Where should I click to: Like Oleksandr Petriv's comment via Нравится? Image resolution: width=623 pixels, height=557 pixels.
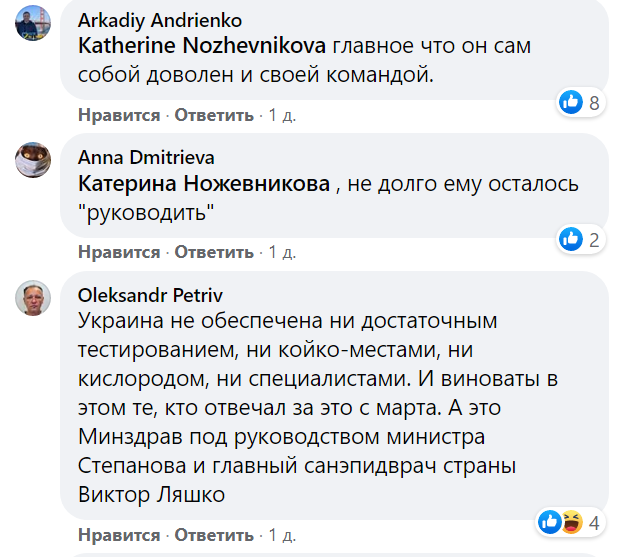tap(119, 534)
